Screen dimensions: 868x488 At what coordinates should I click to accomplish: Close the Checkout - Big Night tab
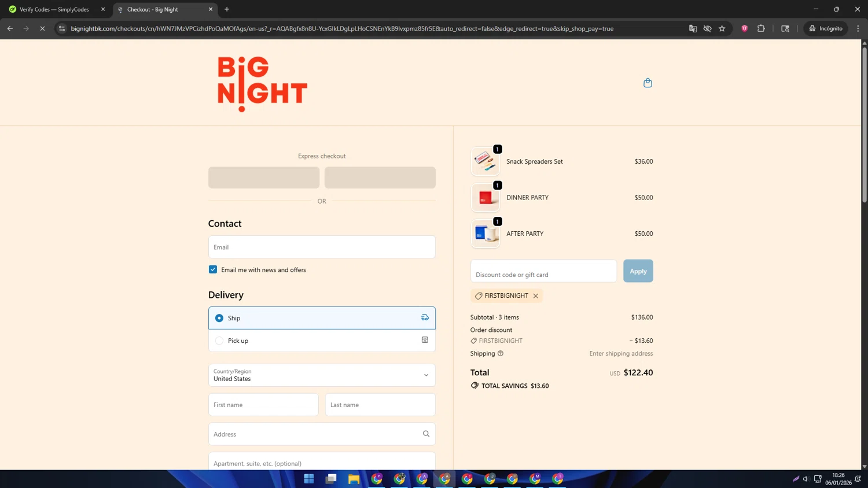211,9
